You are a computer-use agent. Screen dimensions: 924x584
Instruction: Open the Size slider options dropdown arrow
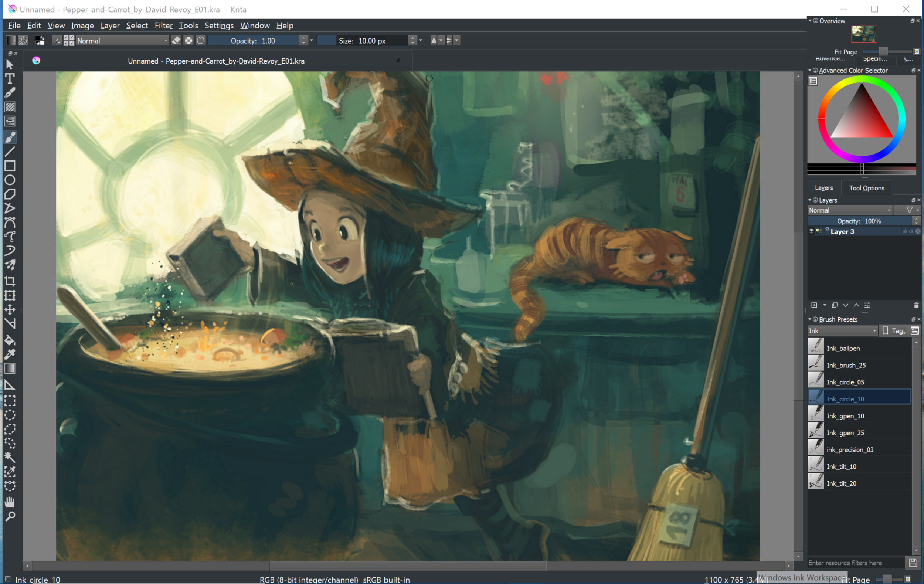[421, 40]
